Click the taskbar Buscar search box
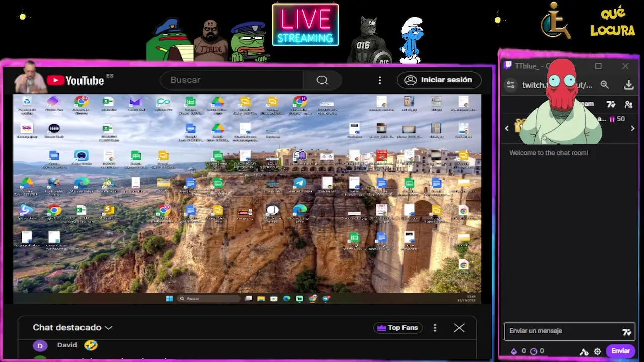644x362 pixels. pyautogui.click(x=208, y=299)
